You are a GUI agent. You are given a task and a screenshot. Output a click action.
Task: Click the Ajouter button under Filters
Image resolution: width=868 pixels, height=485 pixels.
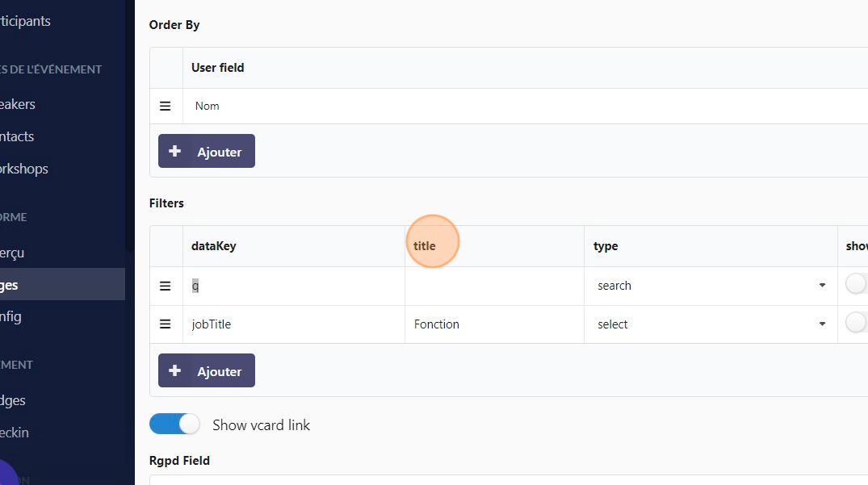coord(207,370)
